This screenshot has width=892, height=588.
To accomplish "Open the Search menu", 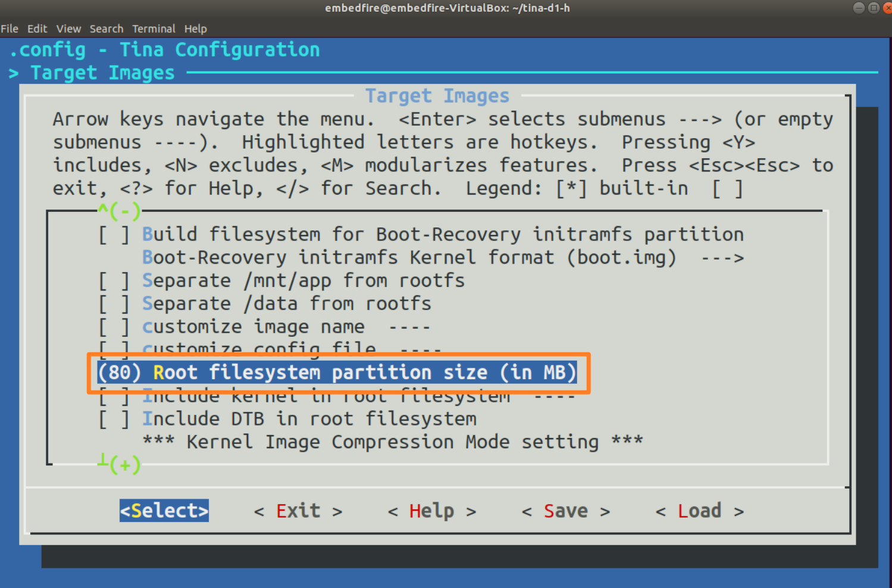I will (x=107, y=29).
